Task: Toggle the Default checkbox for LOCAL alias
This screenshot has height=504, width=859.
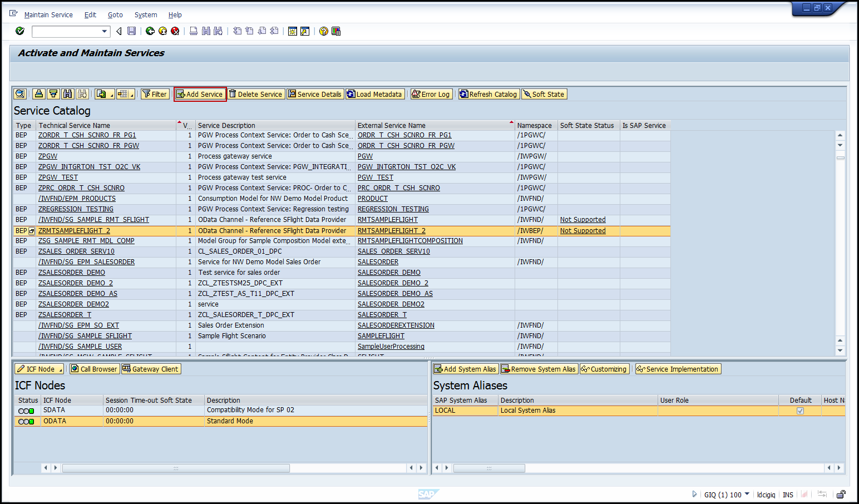Action: point(800,411)
